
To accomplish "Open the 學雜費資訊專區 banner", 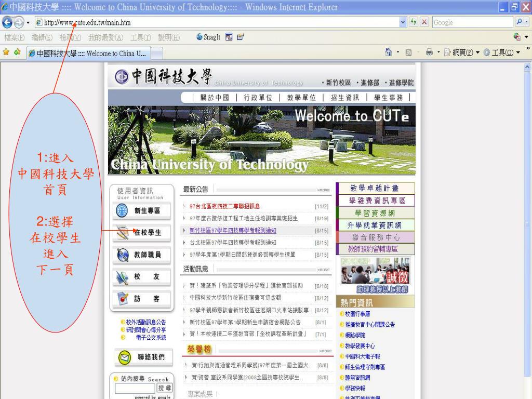I will pyautogui.click(x=375, y=201).
